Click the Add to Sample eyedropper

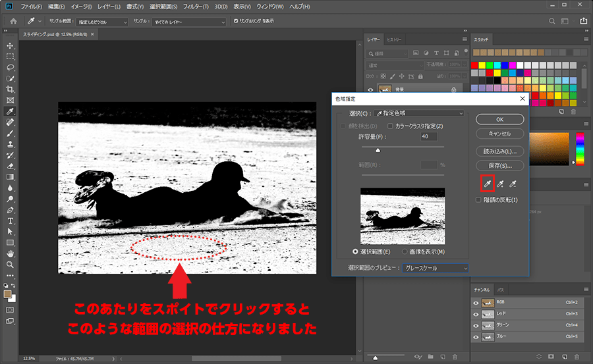pos(500,184)
